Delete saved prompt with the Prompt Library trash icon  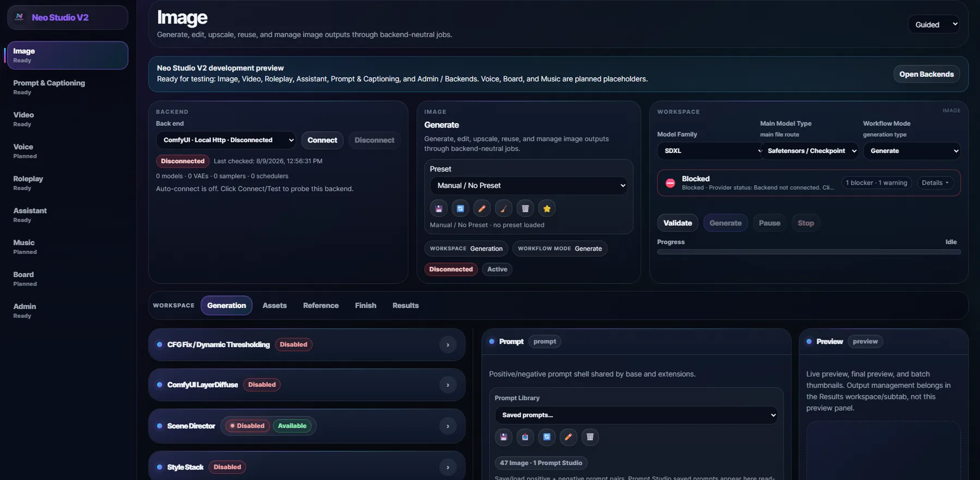coord(590,437)
